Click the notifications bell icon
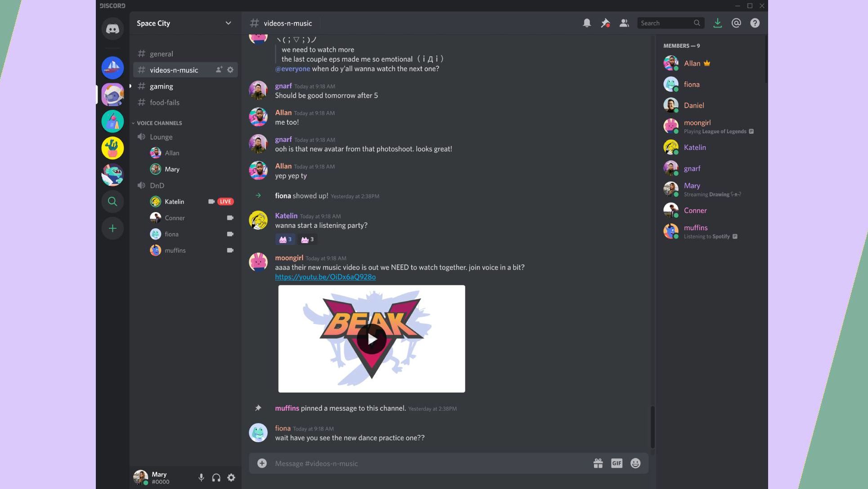This screenshot has width=868, height=489. coord(586,23)
